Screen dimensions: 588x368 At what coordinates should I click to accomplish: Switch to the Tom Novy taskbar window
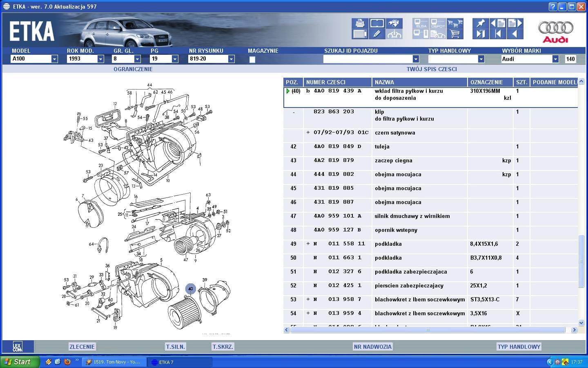pos(114,362)
